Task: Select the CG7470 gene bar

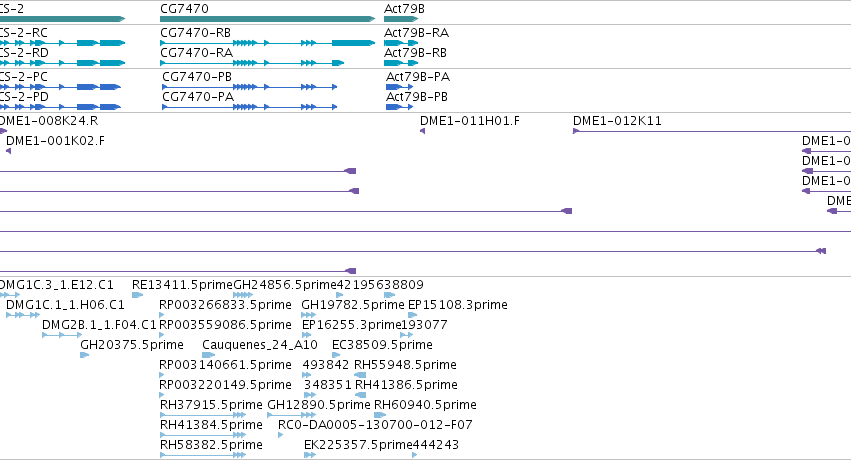Action: (x=268, y=19)
